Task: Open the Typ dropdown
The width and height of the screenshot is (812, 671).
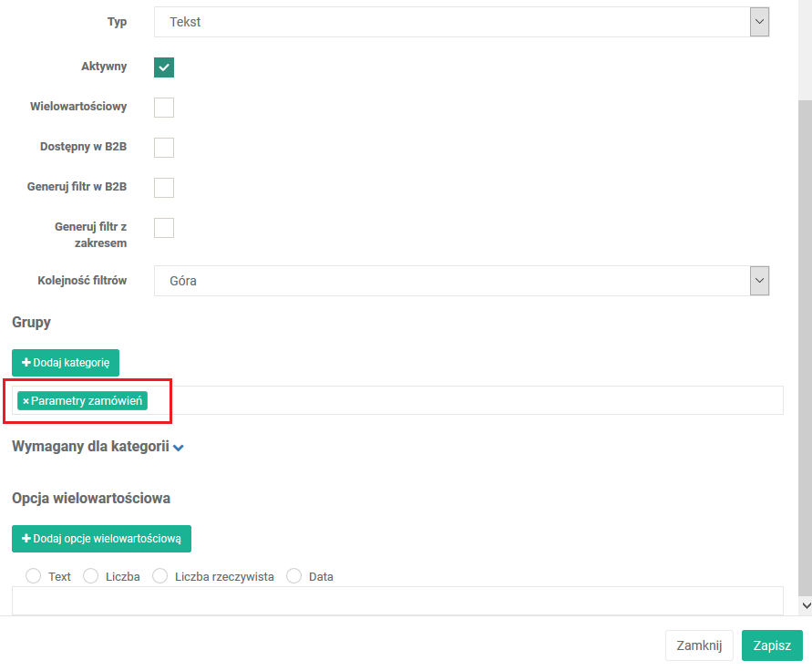Action: [x=461, y=22]
